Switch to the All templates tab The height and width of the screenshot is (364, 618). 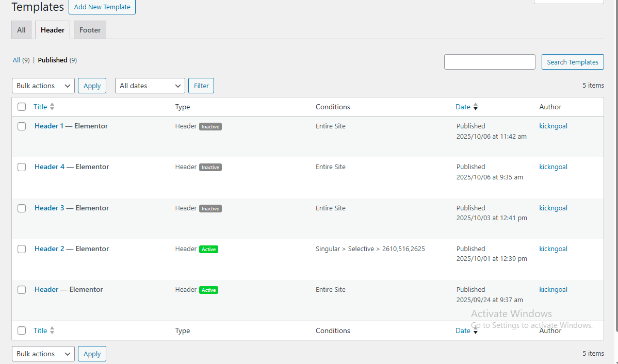pos(21,30)
